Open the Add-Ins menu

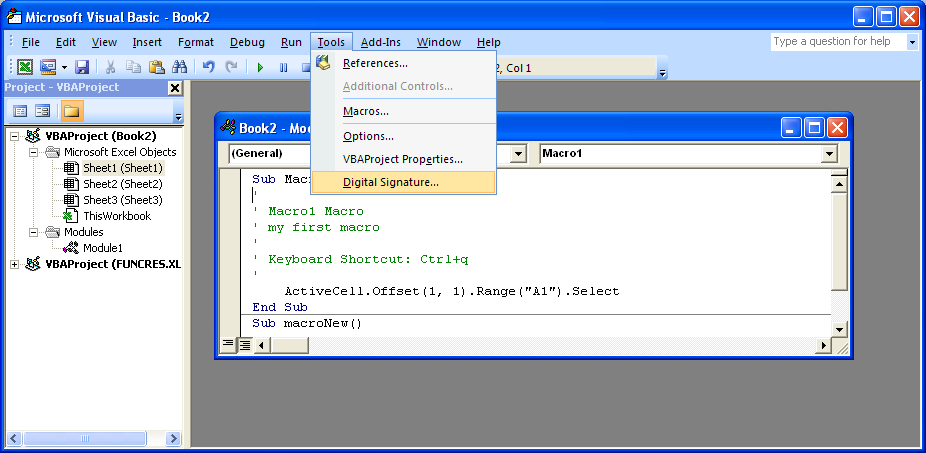click(381, 42)
